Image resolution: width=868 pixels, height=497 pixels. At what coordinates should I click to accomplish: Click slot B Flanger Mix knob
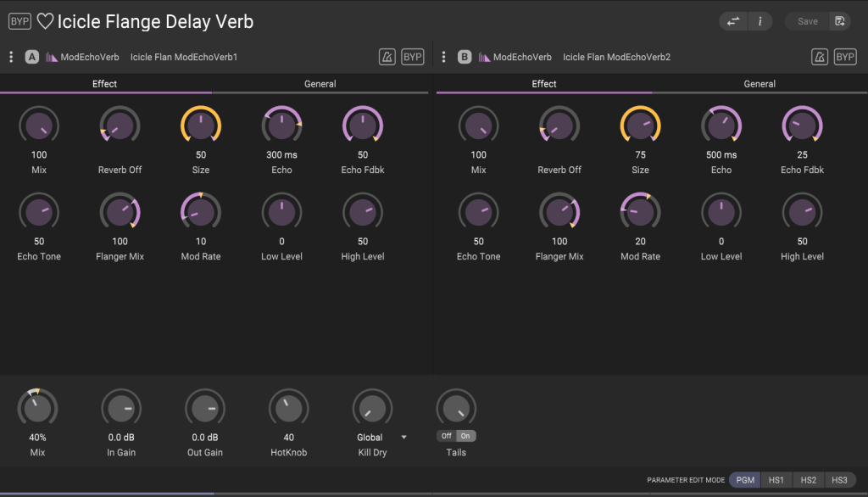point(559,212)
